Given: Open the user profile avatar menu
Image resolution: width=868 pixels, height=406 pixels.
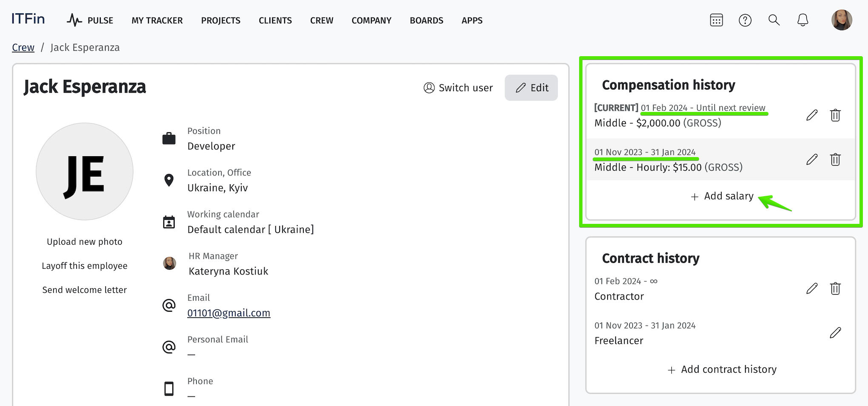Looking at the screenshot, I should point(842,20).
